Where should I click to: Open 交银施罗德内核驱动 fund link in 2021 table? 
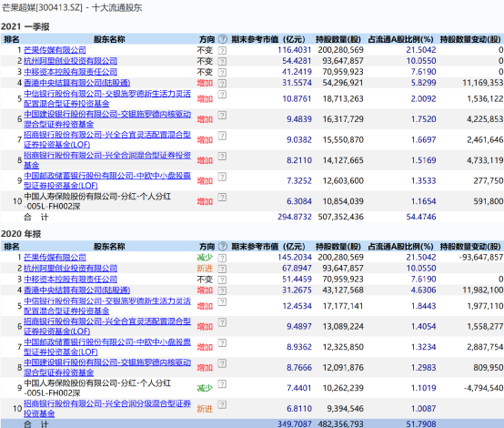click(x=107, y=119)
